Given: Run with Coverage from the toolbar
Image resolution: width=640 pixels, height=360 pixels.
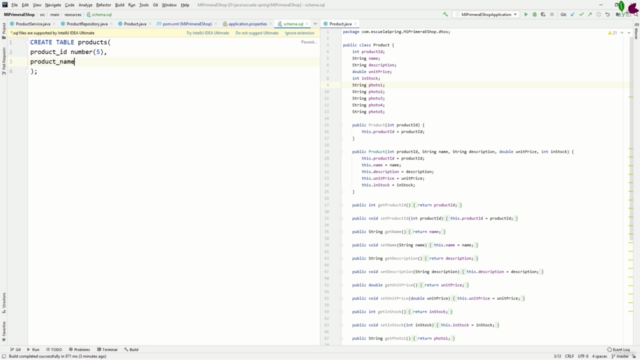Looking at the screenshot, I should pos(543,15).
